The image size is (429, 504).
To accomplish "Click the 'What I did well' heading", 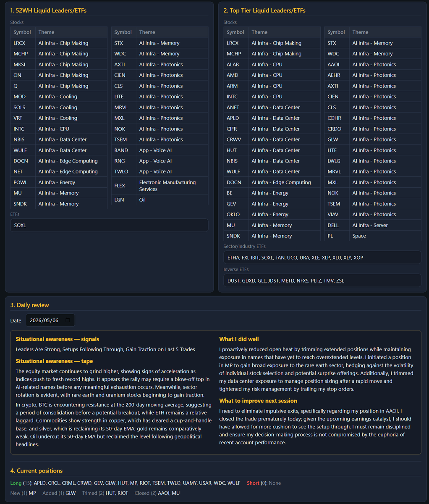I will pos(239,339).
